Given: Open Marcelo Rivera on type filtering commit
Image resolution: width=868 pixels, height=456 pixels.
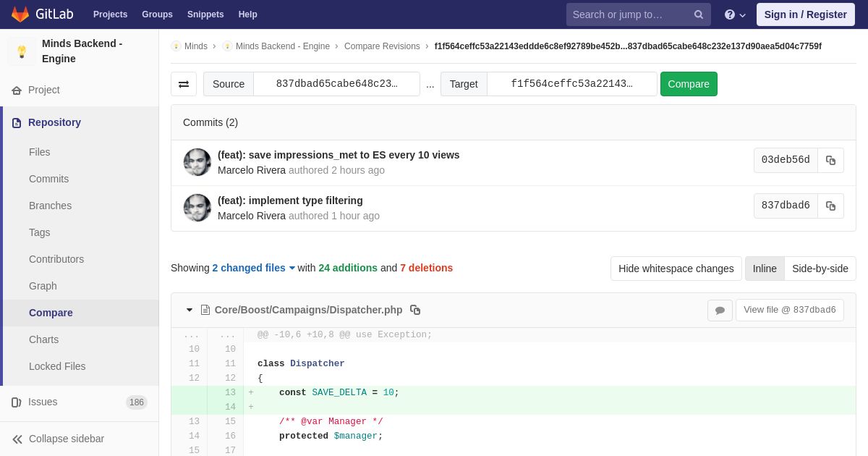Looking at the screenshot, I should [252, 216].
